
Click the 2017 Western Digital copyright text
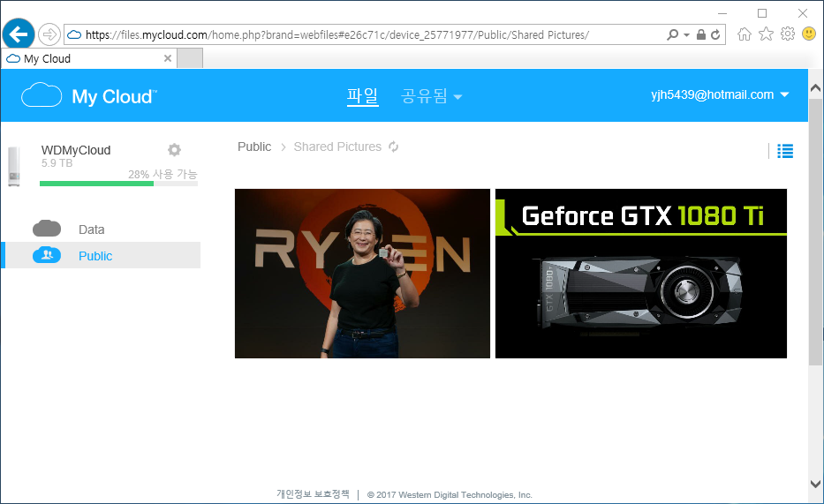click(x=450, y=494)
